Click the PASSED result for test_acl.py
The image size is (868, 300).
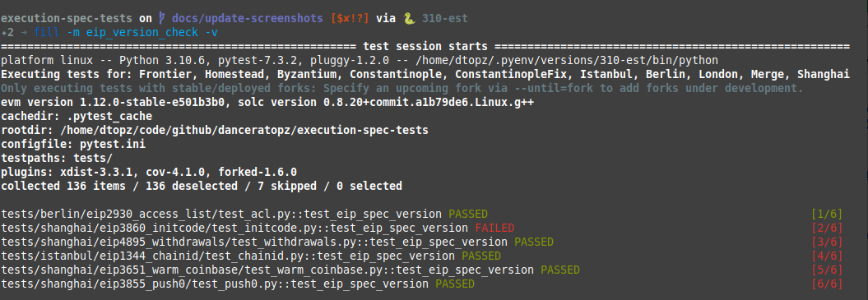coord(468,214)
